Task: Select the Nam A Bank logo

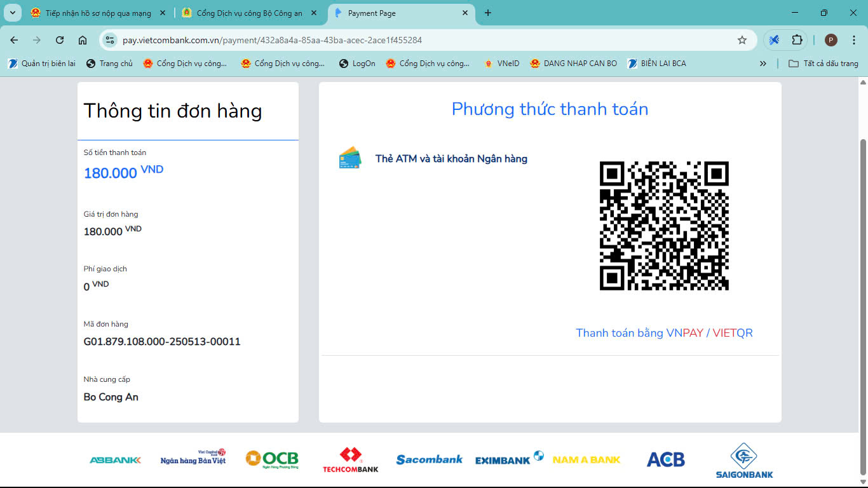Action: tap(587, 459)
